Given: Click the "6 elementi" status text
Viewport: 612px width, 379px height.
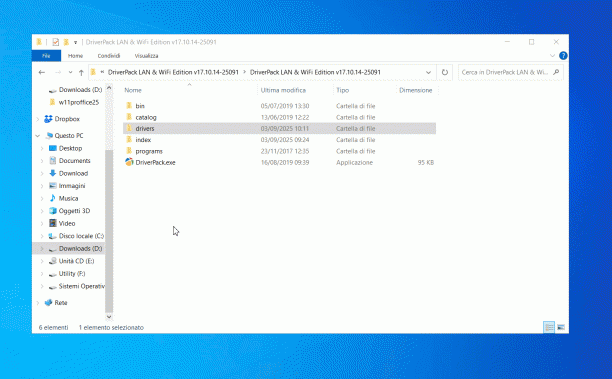Looking at the screenshot, I should coord(53,327).
